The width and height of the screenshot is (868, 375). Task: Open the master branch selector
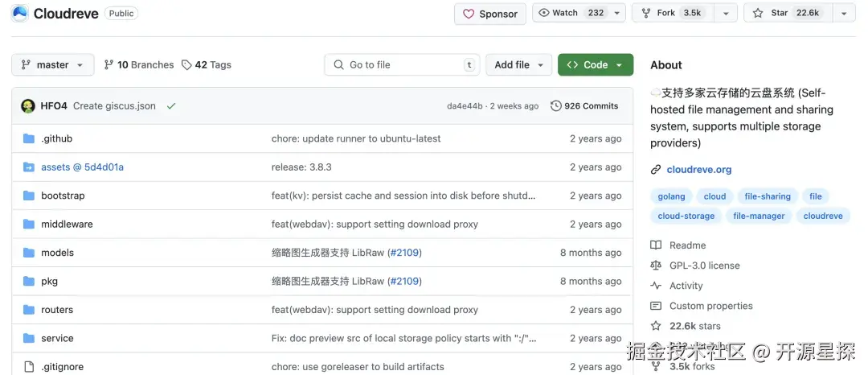[52, 65]
